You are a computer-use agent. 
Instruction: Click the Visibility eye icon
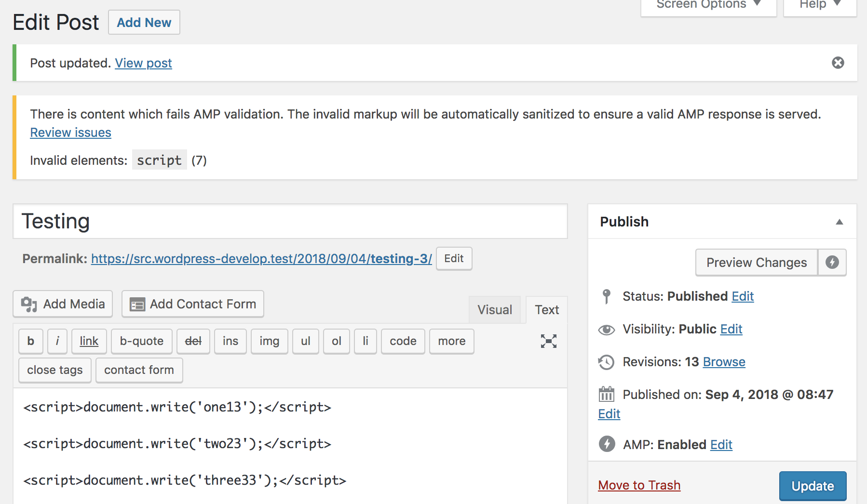607,330
